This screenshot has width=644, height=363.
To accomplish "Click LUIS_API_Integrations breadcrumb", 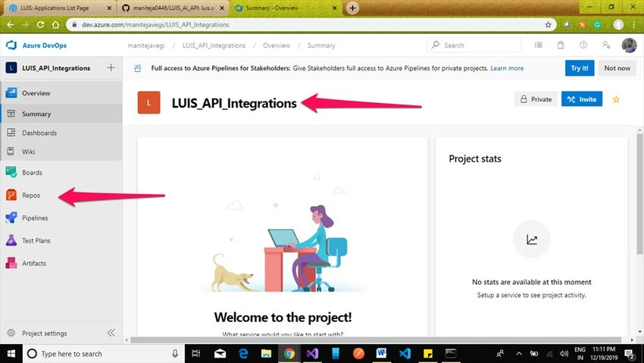I will pos(214,45).
